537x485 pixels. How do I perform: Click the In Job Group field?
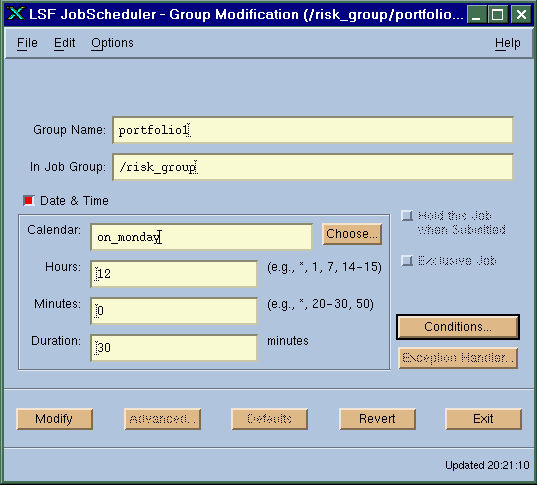(313, 167)
